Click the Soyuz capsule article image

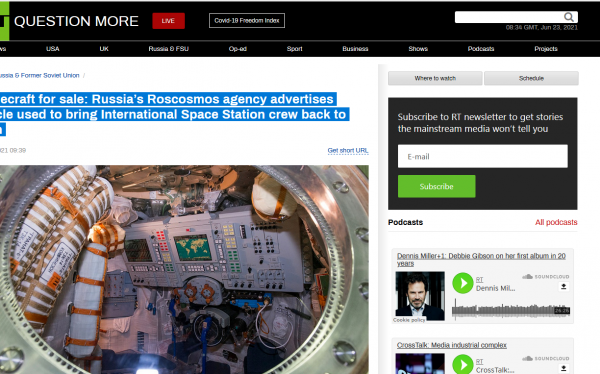pyautogui.click(x=184, y=269)
